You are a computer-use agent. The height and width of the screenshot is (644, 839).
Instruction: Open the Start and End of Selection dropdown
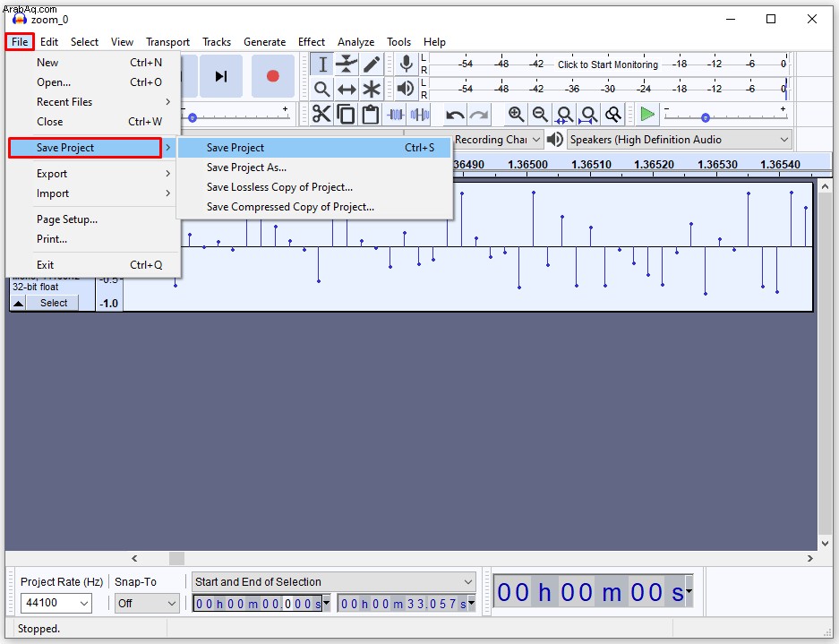333,582
